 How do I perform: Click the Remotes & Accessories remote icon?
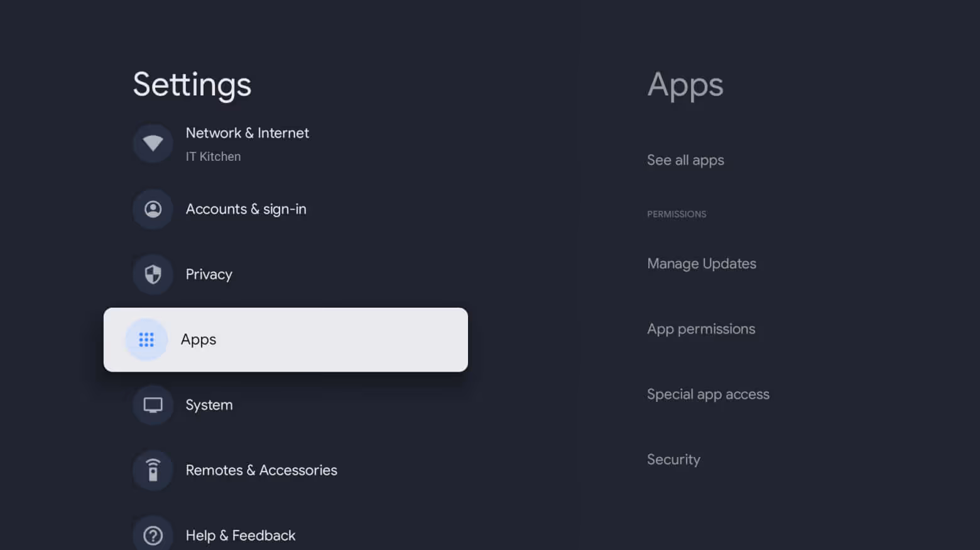153,470
